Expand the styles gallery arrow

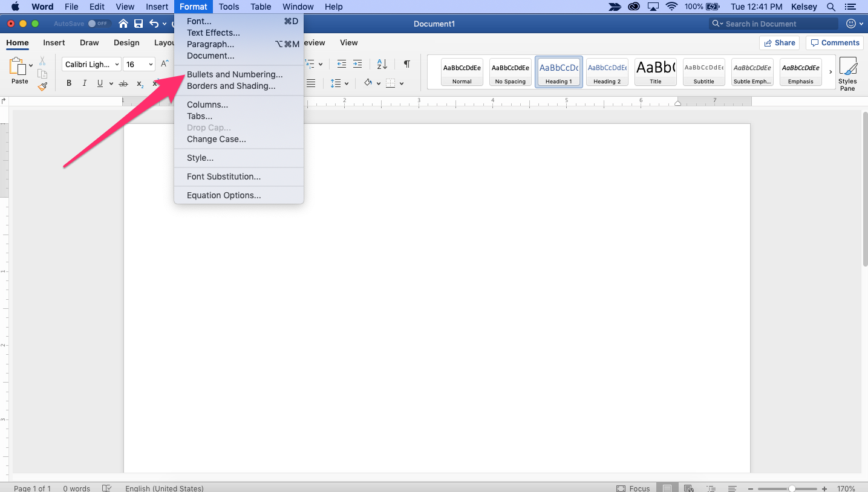click(830, 72)
